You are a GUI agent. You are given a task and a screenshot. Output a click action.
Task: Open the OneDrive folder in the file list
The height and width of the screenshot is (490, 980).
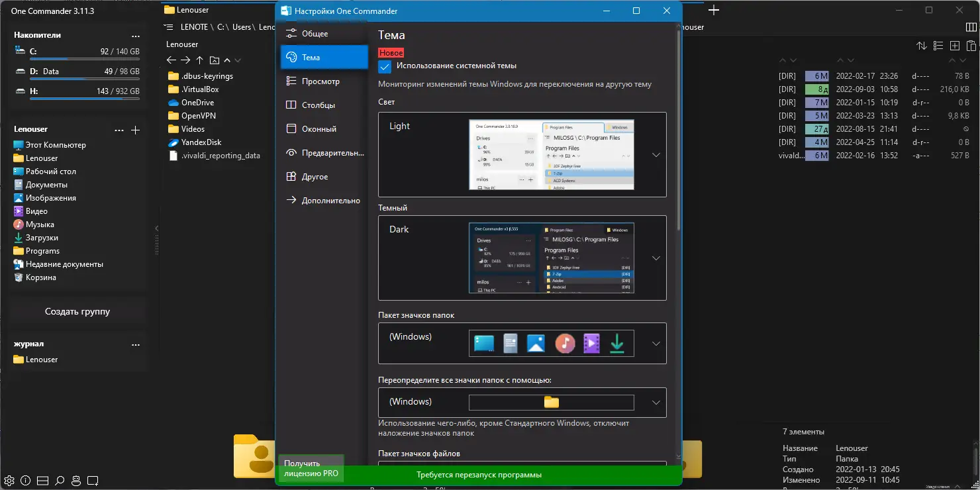pyautogui.click(x=191, y=103)
